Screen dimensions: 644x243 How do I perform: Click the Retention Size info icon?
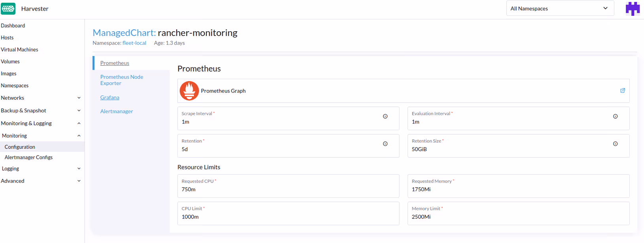(x=615, y=144)
